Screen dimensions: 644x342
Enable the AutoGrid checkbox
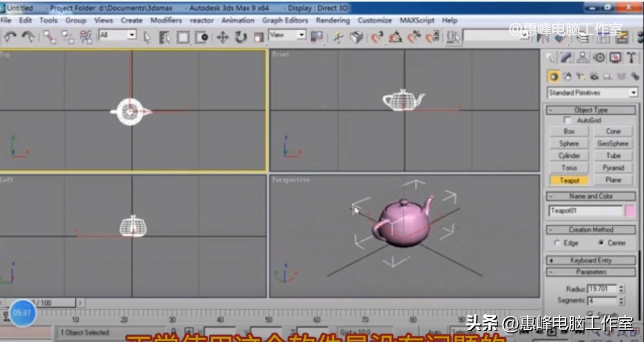[568, 120]
